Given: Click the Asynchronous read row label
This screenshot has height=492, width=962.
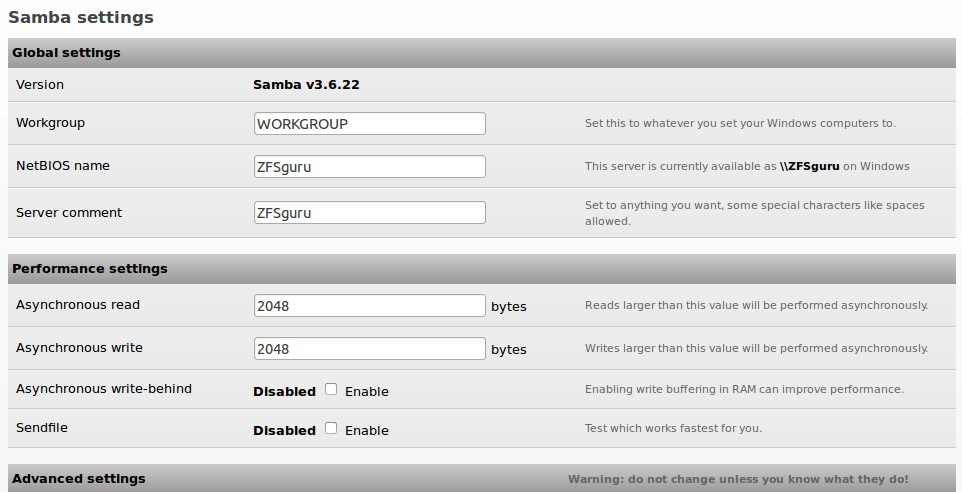Looking at the screenshot, I should [78, 305].
